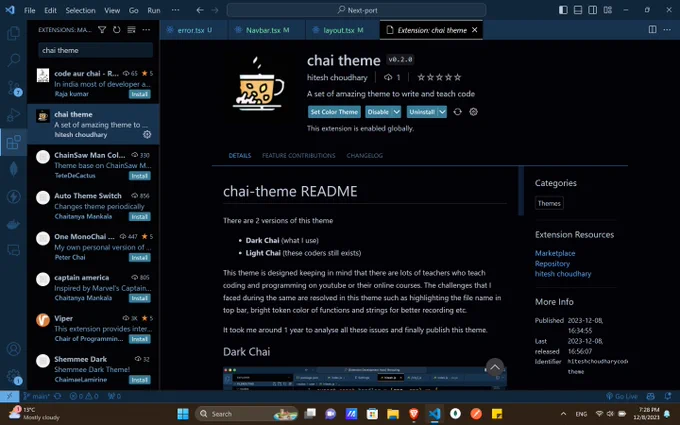
Task: Click Go Live in status bar
Action: [x=622, y=396]
